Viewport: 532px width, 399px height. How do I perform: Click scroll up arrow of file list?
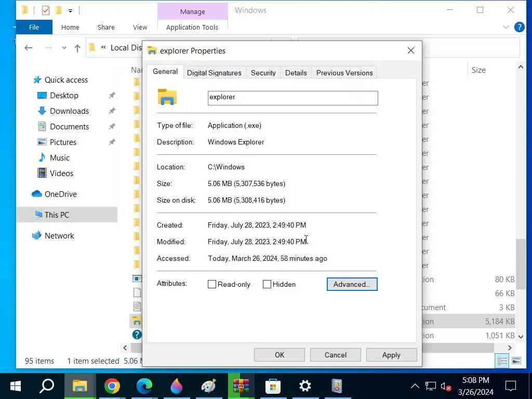click(x=521, y=67)
